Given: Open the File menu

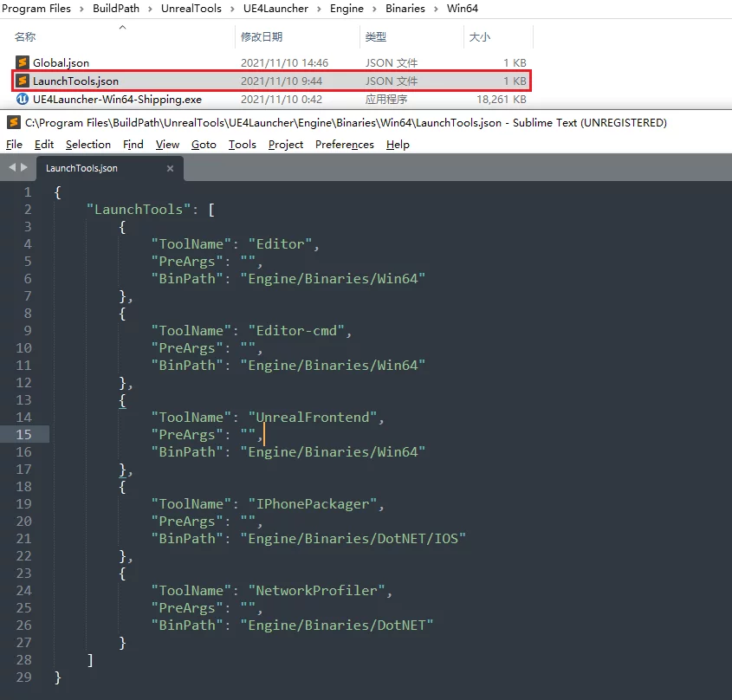Looking at the screenshot, I should tap(14, 145).
